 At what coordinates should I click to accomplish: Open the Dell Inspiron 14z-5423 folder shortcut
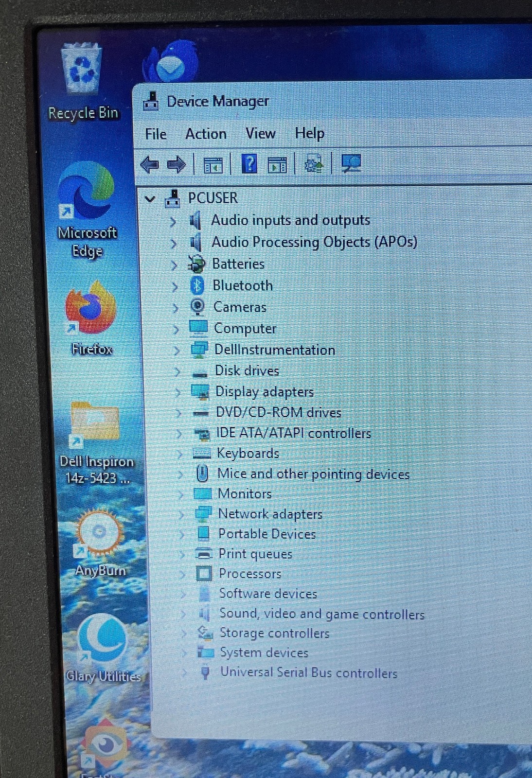tap(96, 442)
